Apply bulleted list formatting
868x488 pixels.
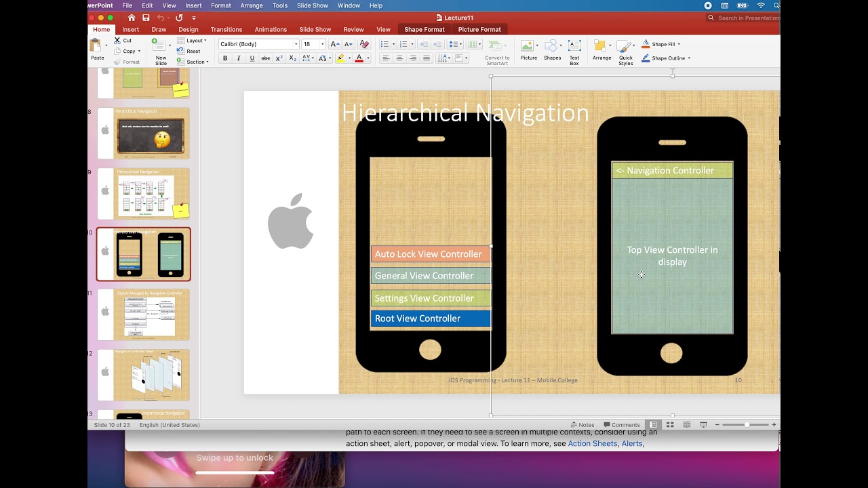[384, 44]
